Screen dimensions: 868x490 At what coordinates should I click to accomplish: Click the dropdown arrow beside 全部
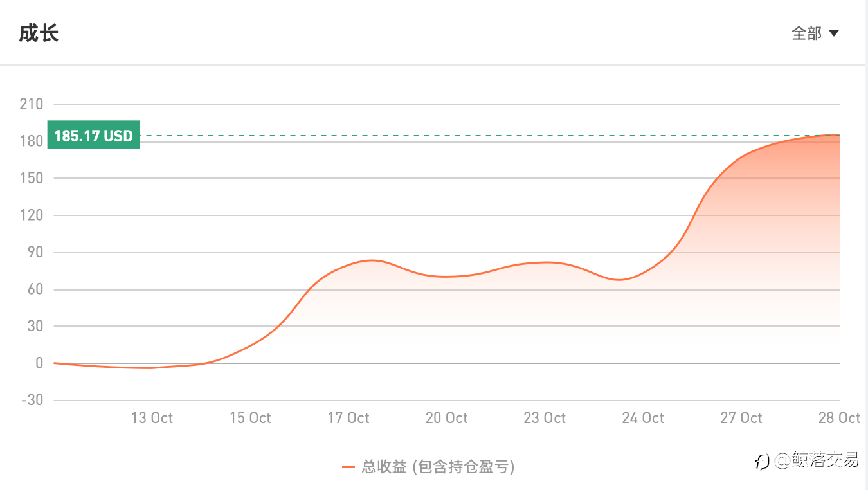834,33
